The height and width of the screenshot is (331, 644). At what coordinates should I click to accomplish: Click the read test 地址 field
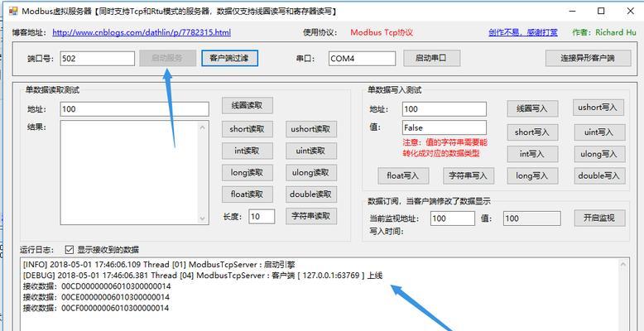(134, 109)
